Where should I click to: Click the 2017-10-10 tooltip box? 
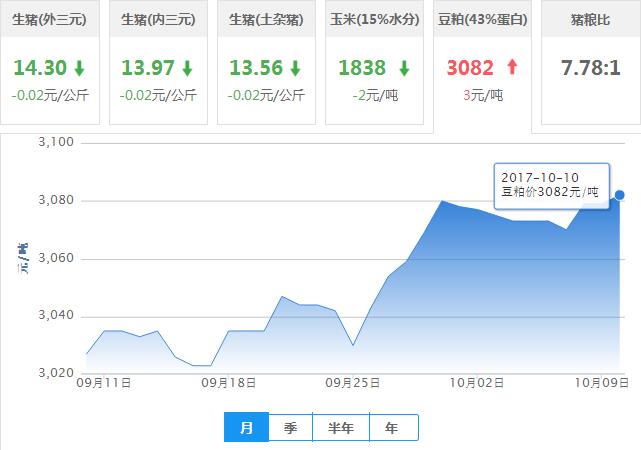[551, 186]
